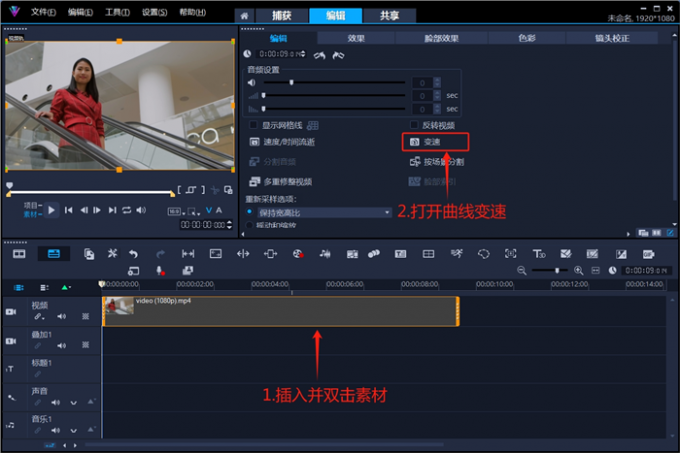
Task: Jump to the end of the preview
Action: click(x=112, y=210)
